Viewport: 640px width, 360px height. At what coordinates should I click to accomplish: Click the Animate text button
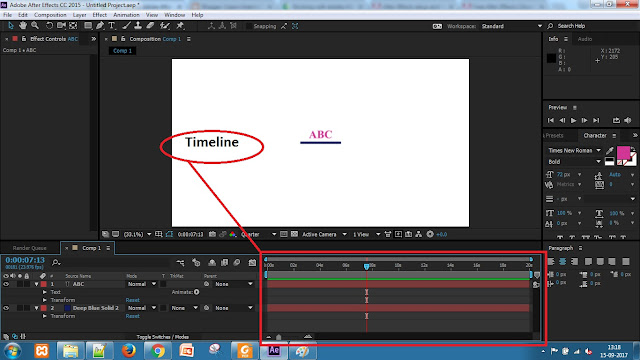[197, 292]
